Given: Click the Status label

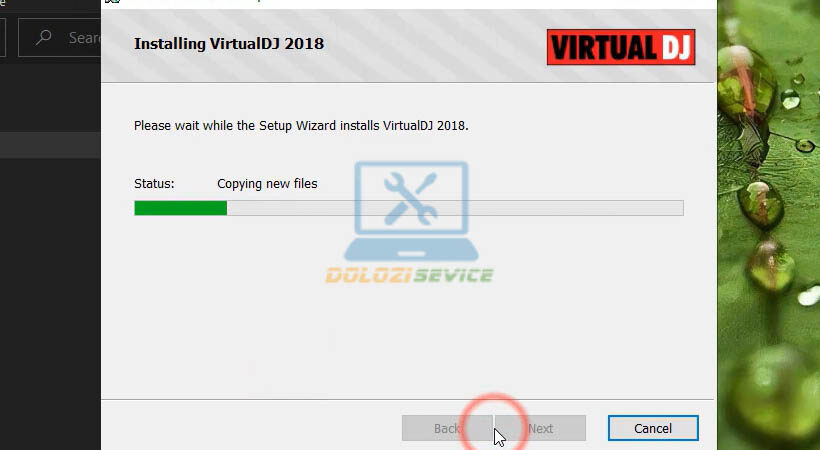Looking at the screenshot, I should click(154, 184).
